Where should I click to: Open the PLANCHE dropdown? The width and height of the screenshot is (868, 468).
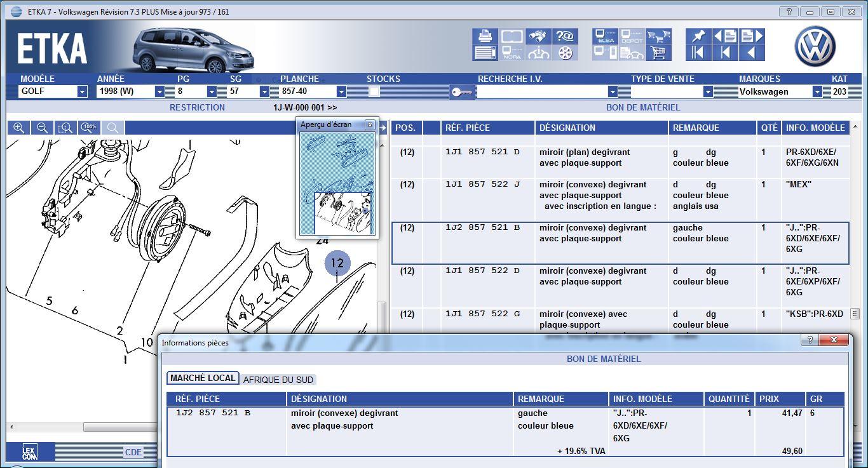tap(341, 91)
